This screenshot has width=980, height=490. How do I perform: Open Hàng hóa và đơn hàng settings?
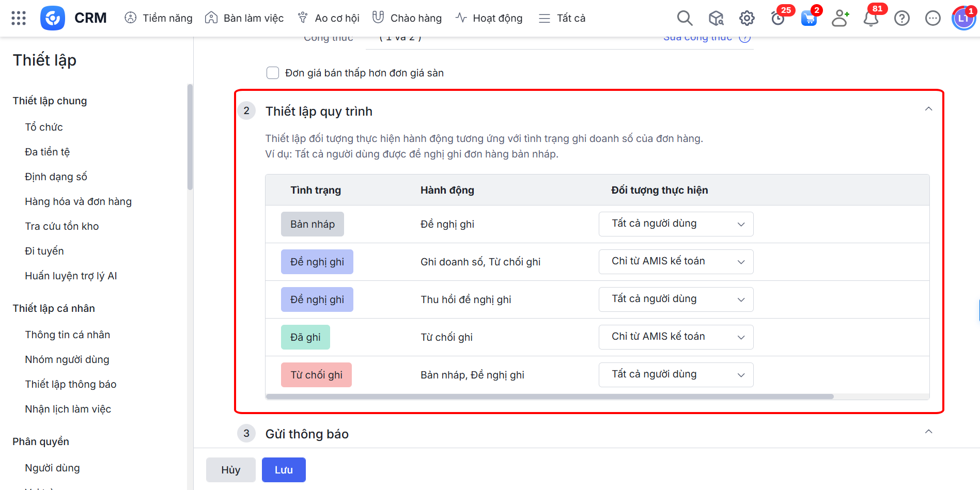coord(78,201)
